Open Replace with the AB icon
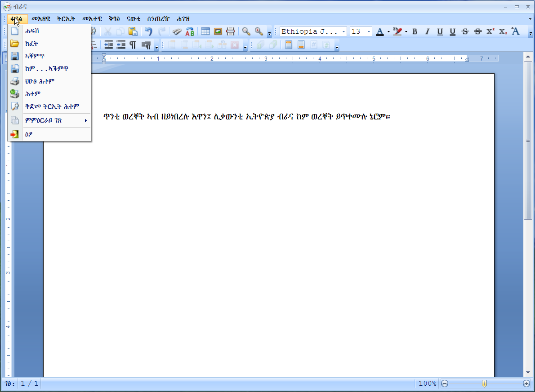The image size is (535, 392). (190, 31)
